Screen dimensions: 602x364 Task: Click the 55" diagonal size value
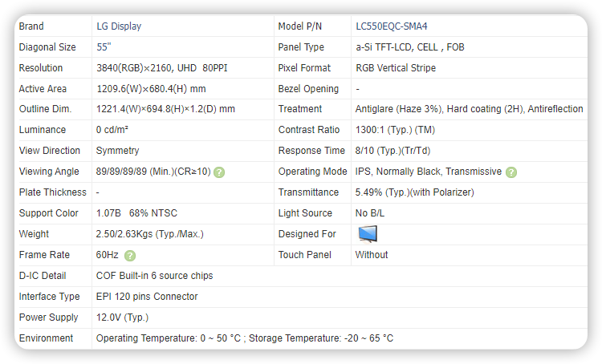[103, 47]
